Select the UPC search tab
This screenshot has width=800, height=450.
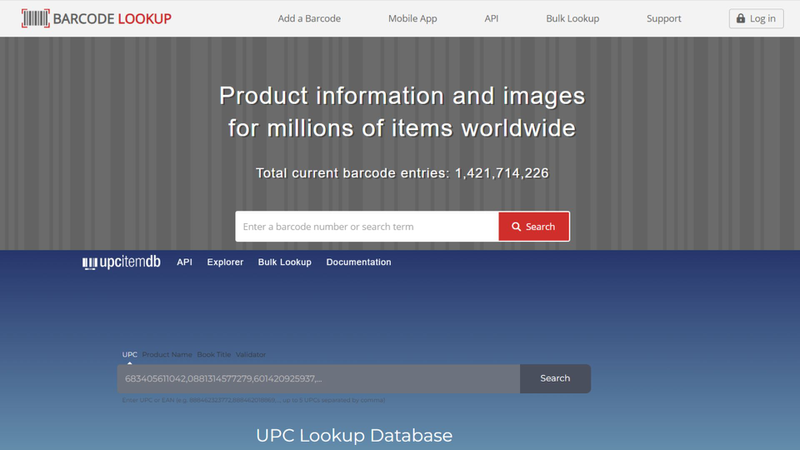[130, 355]
